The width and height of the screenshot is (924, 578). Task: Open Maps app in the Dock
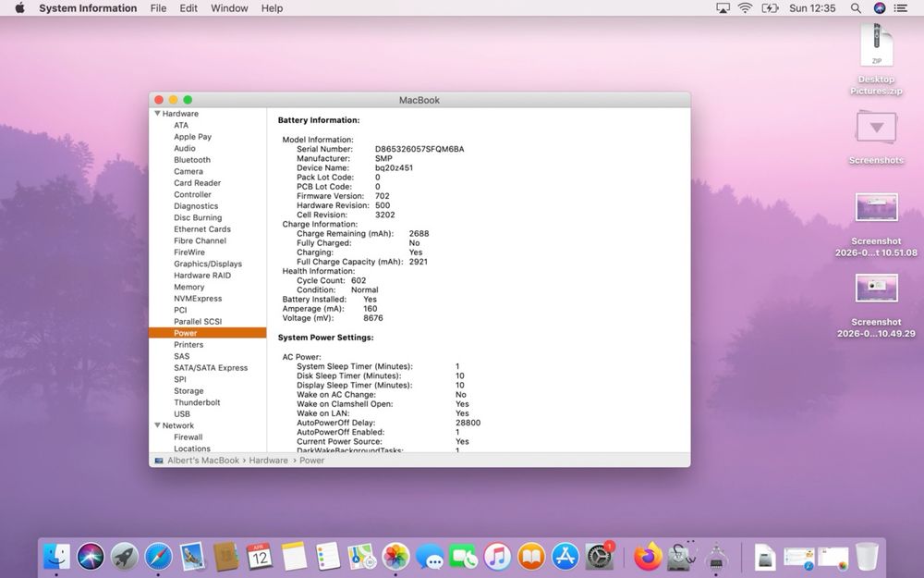[x=361, y=556]
